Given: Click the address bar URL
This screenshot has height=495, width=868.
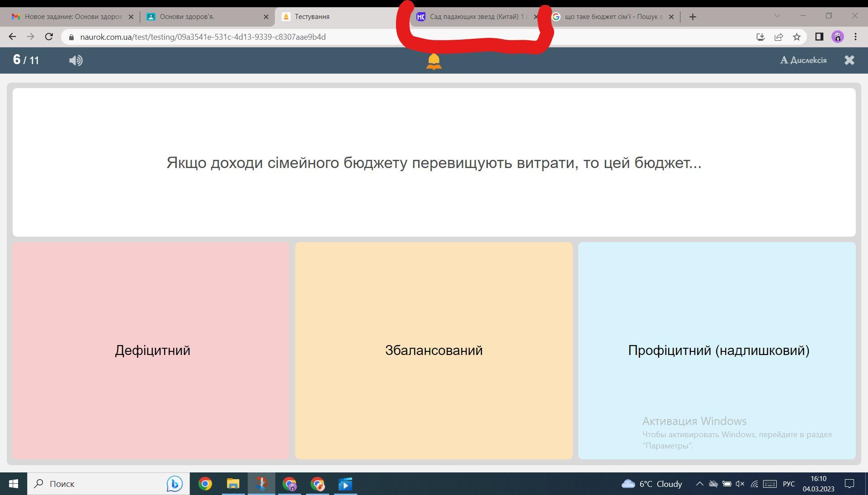Looking at the screenshot, I should coord(203,37).
